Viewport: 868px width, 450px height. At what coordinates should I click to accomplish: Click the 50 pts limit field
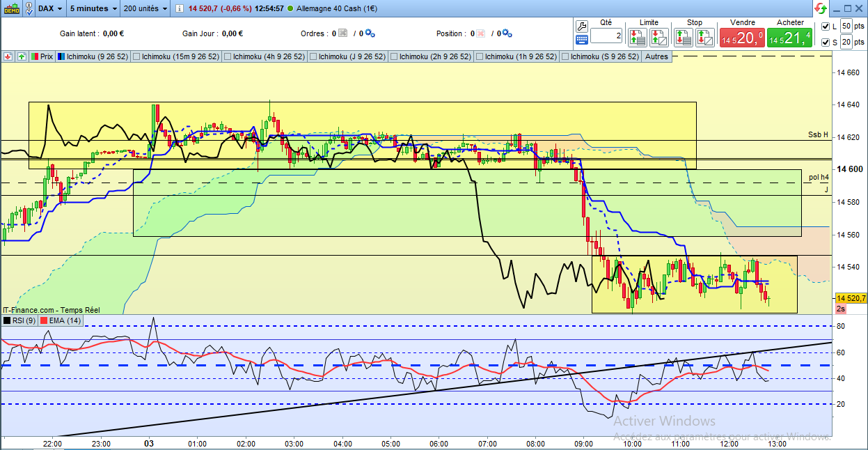[x=846, y=26]
